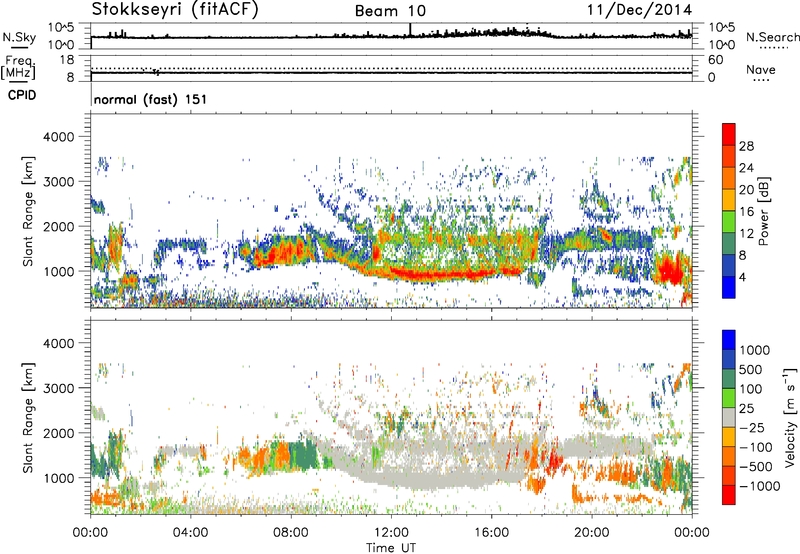
Task: Pick the bright blue bottom segment of power colorbar
Action: click(x=729, y=287)
